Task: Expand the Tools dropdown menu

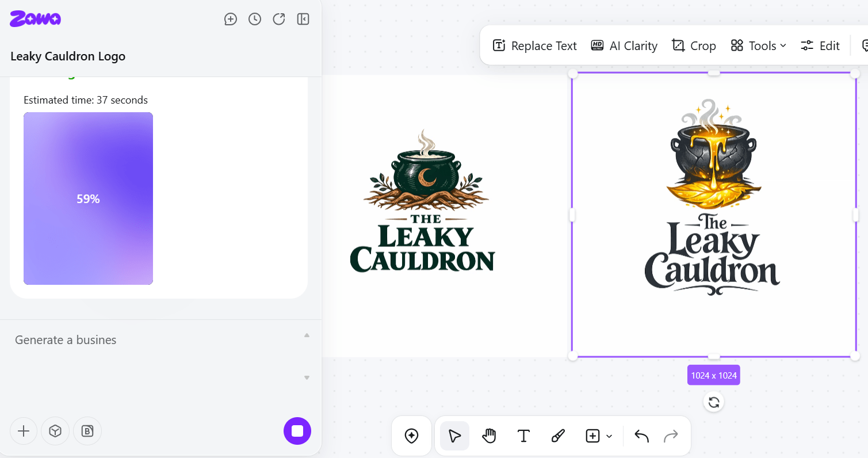Action: [758, 46]
